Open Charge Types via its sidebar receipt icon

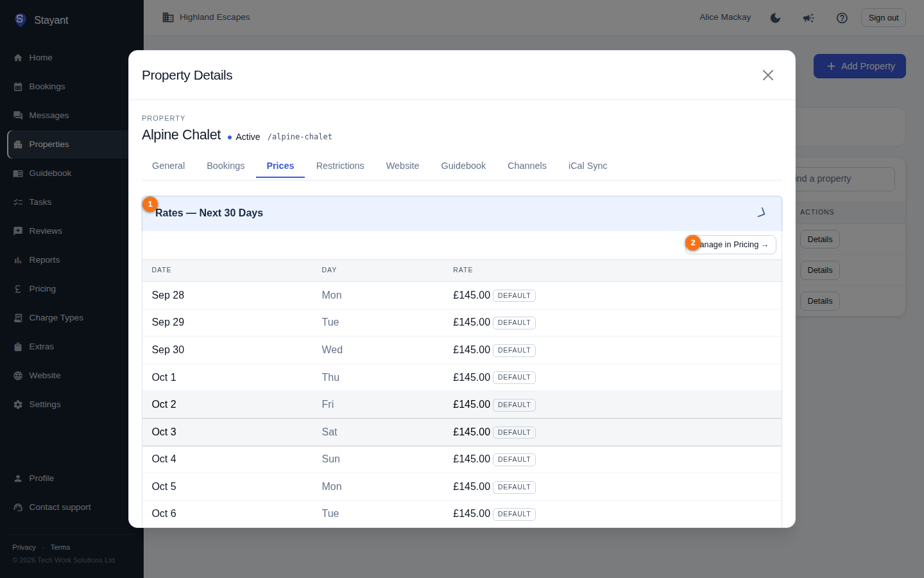[18, 318]
